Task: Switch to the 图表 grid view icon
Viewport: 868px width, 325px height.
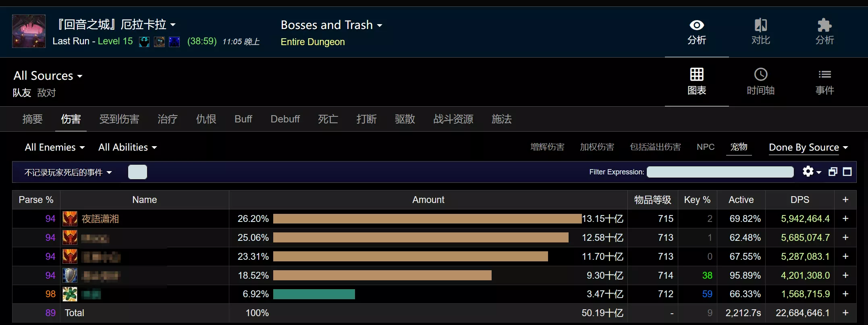Action: (697, 75)
